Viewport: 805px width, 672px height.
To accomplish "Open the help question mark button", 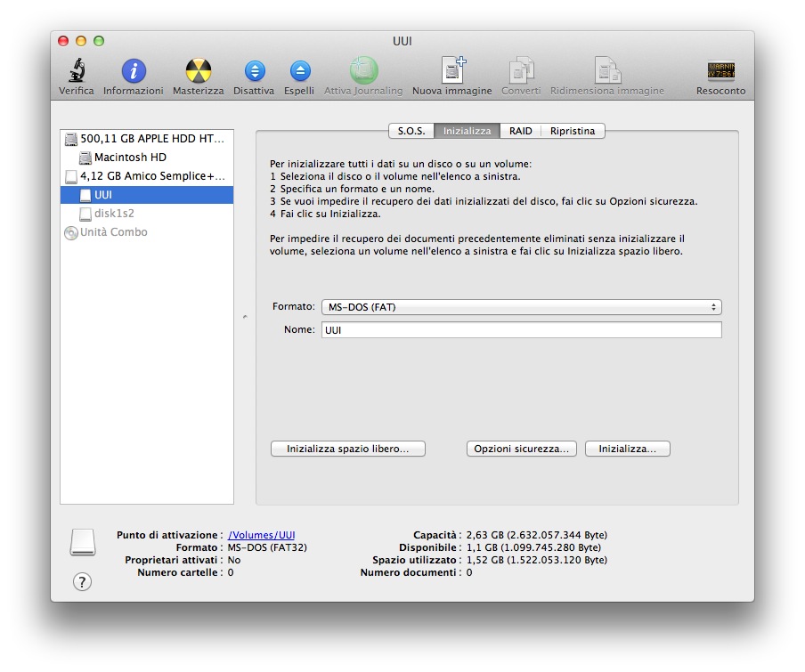I will [x=82, y=582].
